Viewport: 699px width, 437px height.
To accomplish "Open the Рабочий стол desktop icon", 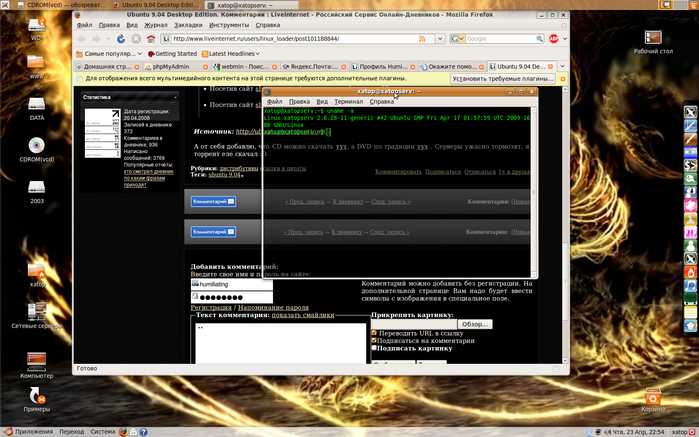I will pyautogui.click(x=653, y=42).
